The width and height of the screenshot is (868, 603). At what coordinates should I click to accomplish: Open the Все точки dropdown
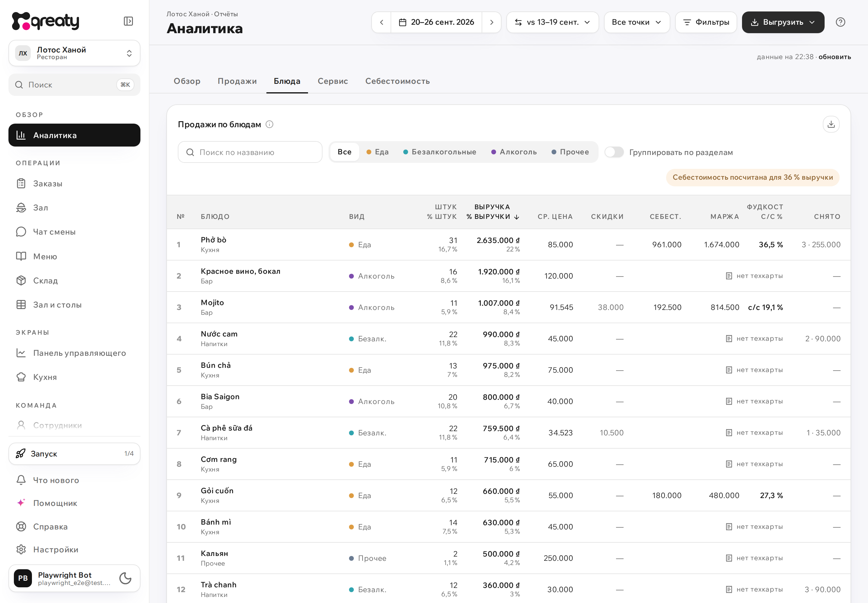coord(637,22)
